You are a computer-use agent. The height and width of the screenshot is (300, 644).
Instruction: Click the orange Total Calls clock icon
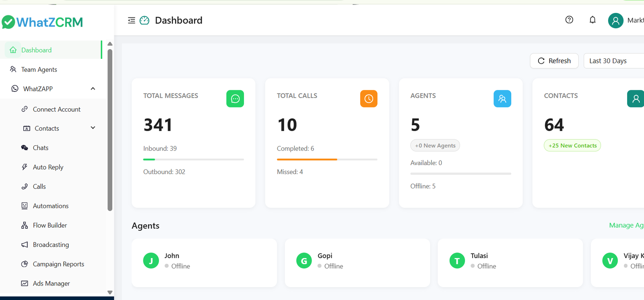click(369, 99)
